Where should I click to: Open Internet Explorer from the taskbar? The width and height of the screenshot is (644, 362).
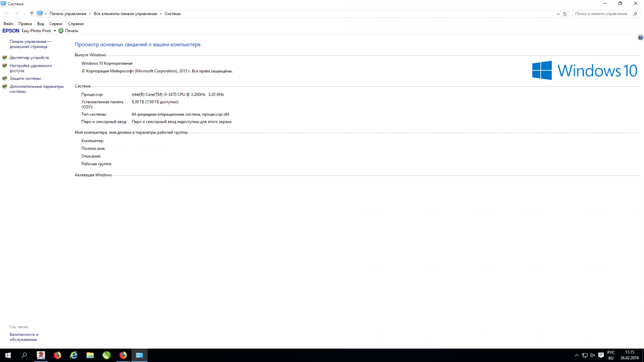click(74, 355)
